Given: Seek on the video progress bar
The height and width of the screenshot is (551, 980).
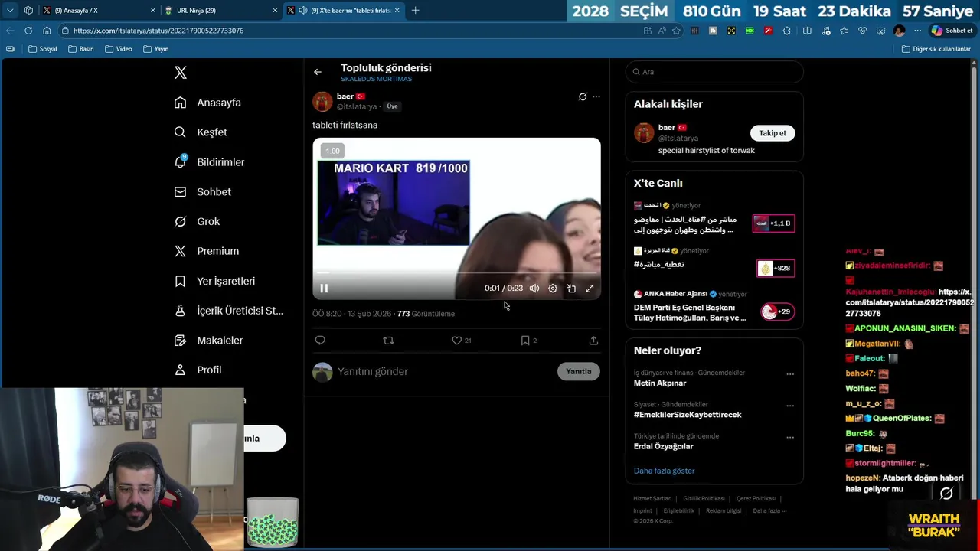Looking at the screenshot, I should tap(456, 272).
